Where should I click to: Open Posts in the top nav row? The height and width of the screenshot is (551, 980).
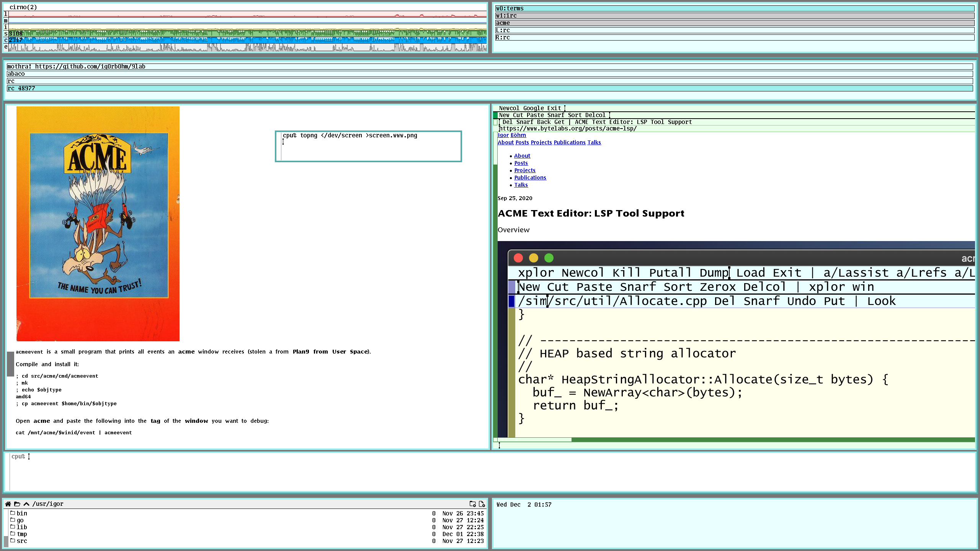pos(522,142)
